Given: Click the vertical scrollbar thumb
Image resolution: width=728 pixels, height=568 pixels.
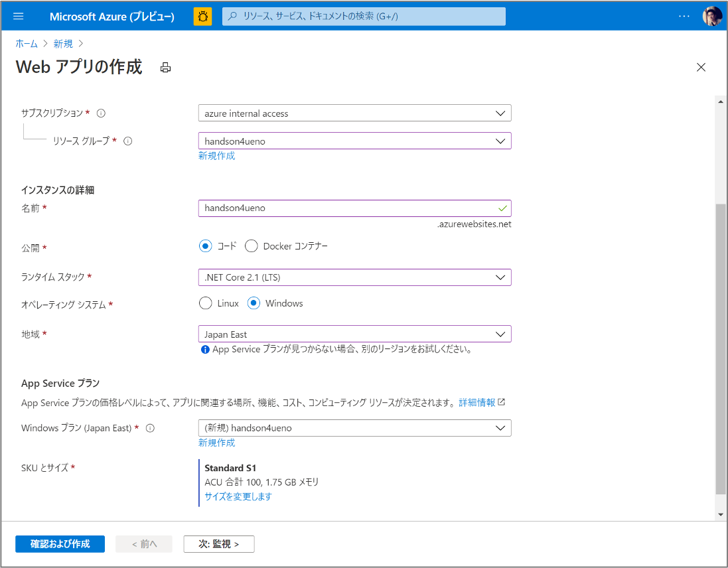Looking at the screenshot, I should click(x=720, y=349).
